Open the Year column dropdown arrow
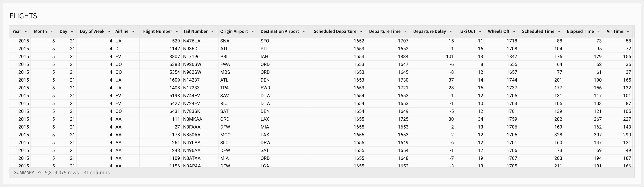 click(x=26, y=31)
